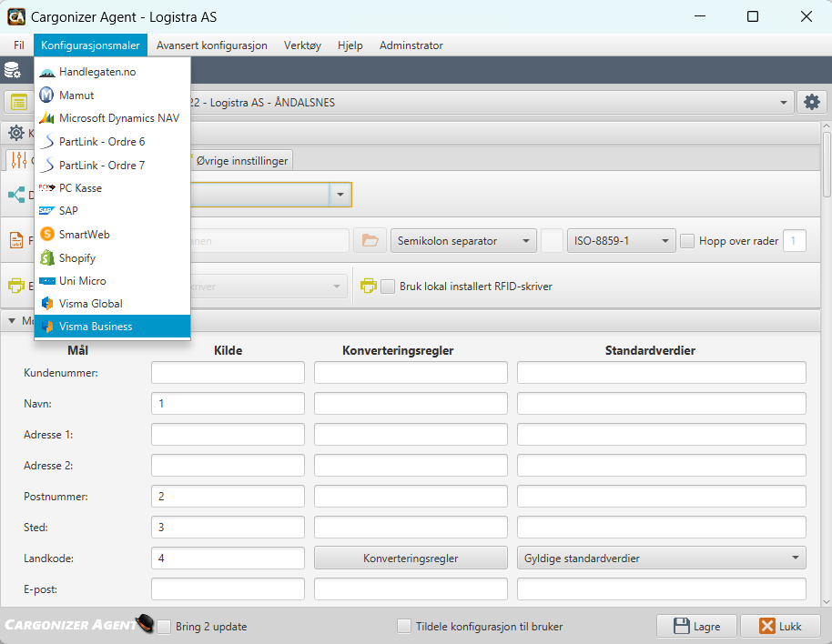Screen dimensions: 832x644
Task: Click the yellow list icon below the toolbar
Action: 20,101
